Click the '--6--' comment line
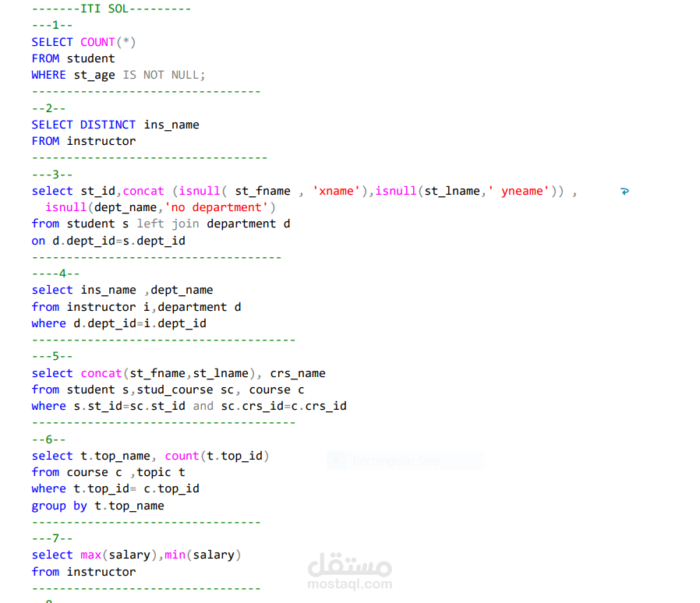Image resolution: width=700 pixels, height=603 pixels. click(x=48, y=439)
